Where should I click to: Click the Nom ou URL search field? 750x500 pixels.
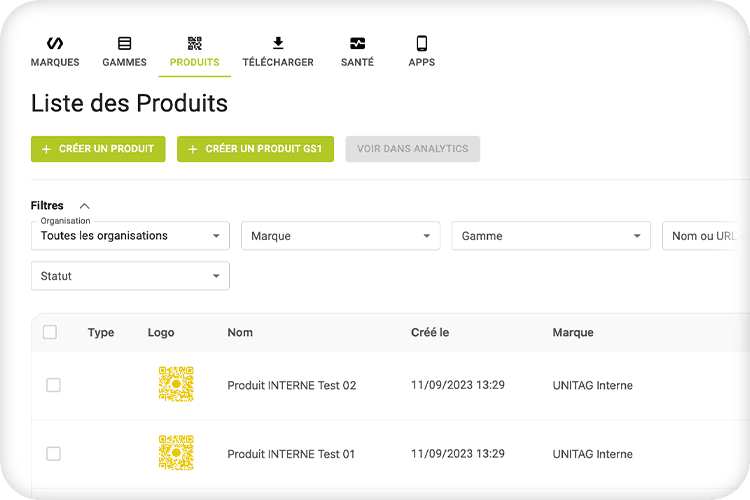coord(705,236)
